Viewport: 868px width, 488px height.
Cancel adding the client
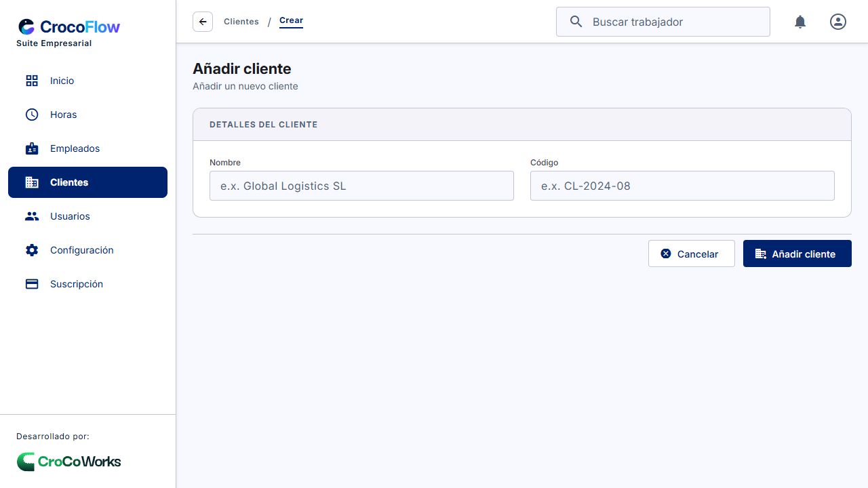click(x=692, y=253)
